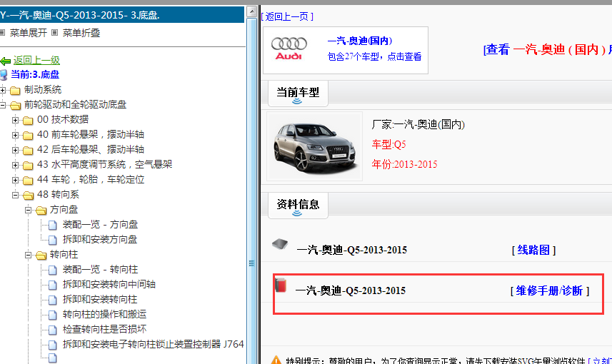The image size is (612, 364).
Task: Open 拆卸和安装方向盘 tree item
Action: pos(100,240)
